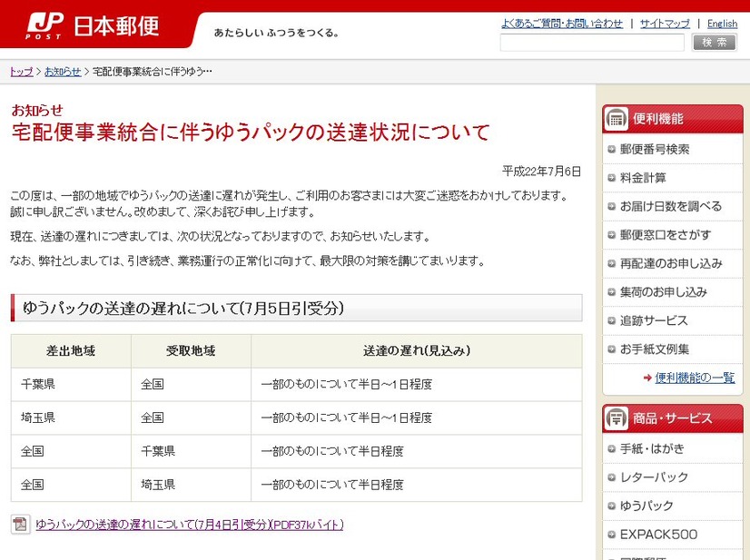Click the 検索 search button
750x560 pixels.
[715, 43]
